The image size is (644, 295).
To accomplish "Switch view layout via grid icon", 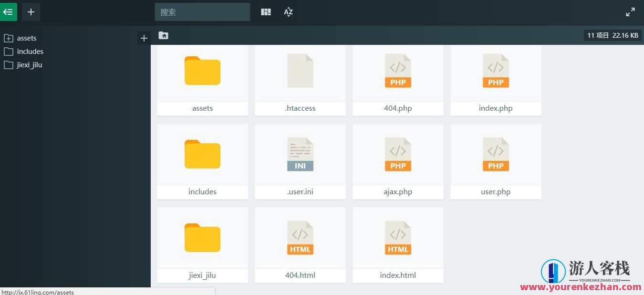I will pyautogui.click(x=266, y=11).
